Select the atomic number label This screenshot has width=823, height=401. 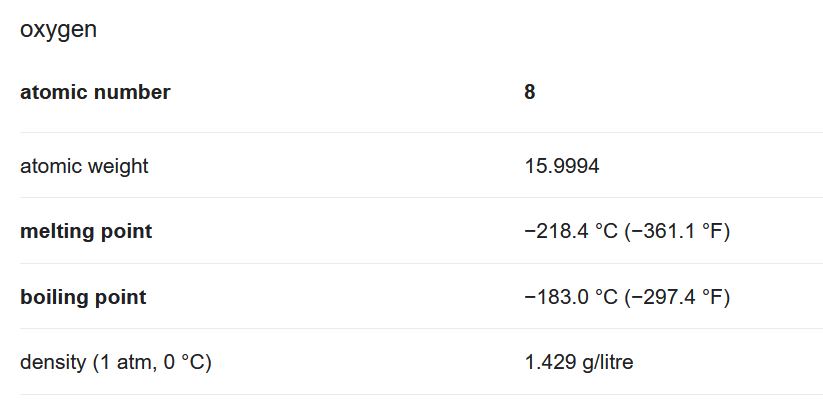pos(95,93)
